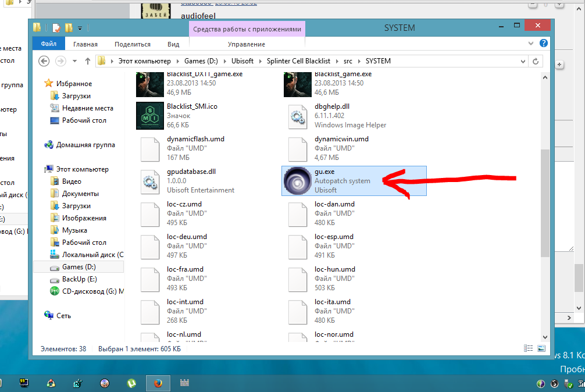Navigate to Этот компьютер in breadcrumb

pos(144,61)
